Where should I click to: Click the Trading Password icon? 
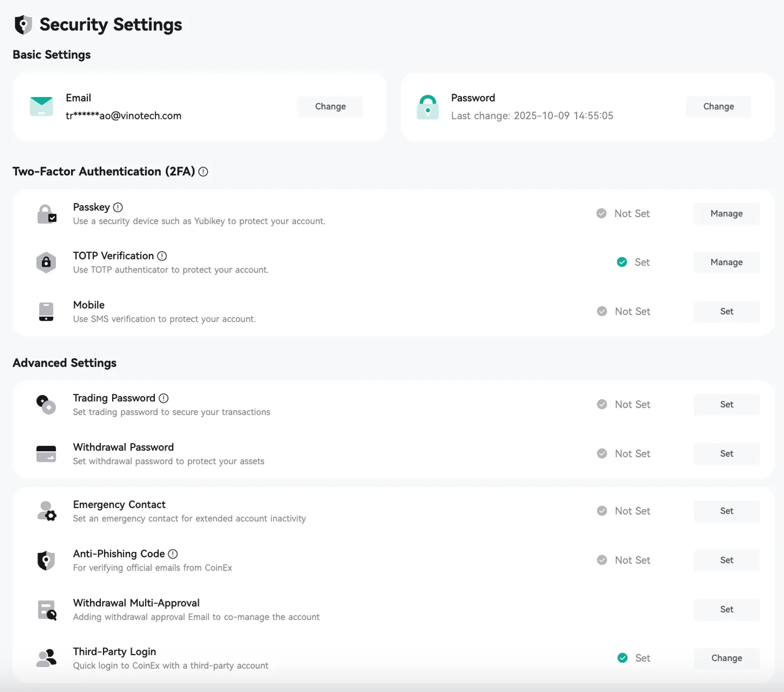pos(46,405)
